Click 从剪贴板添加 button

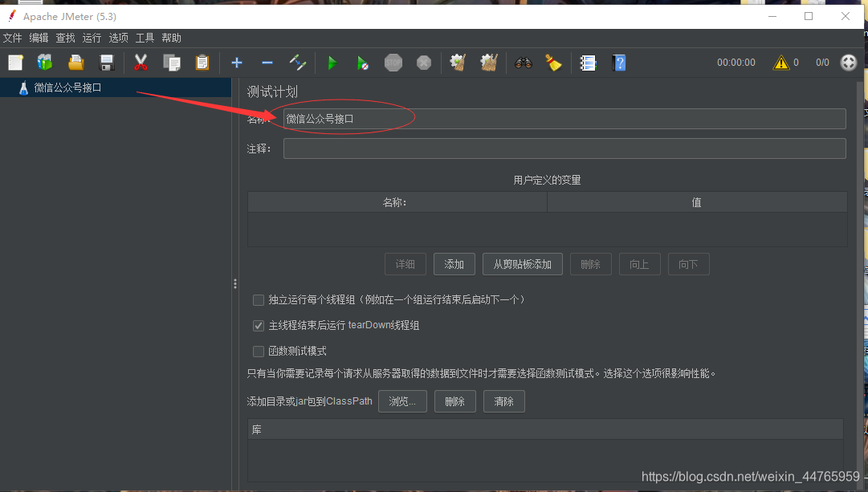click(x=523, y=264)
